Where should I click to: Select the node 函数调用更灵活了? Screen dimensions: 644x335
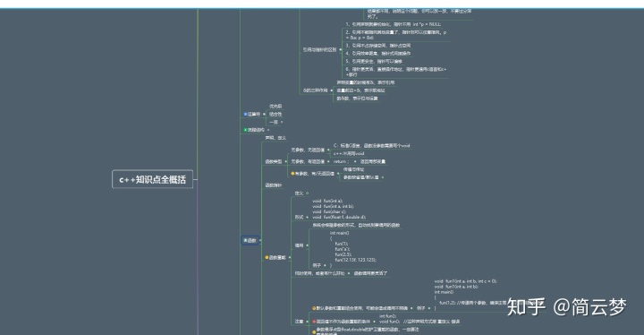click(370, 273)
